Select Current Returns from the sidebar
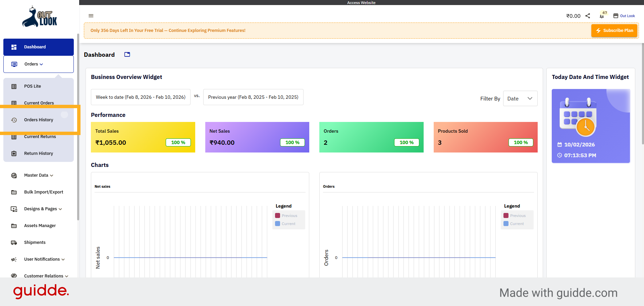This screenshot has height=306, width=644. [40, 136]
